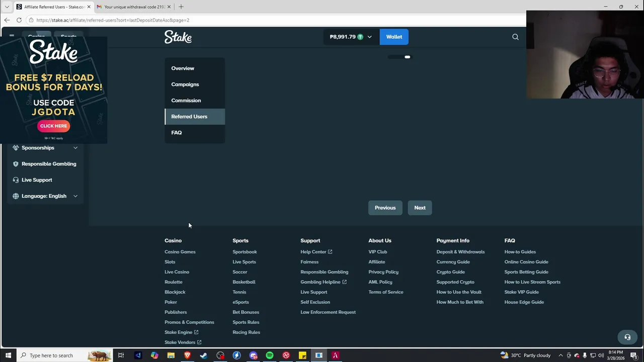This screenshot has height=362, width=644.
Task: Open the search magnifier icon
Action: 515,37
